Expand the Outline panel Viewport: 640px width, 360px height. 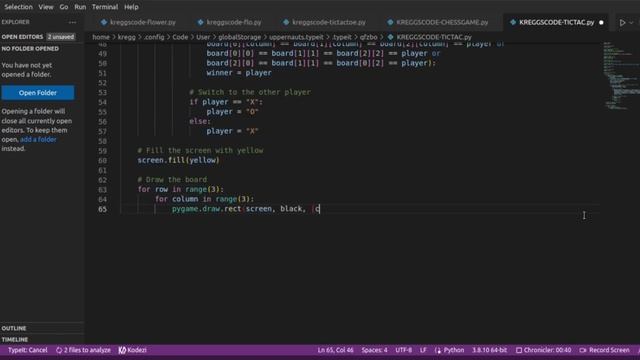(x=14, y=328)
